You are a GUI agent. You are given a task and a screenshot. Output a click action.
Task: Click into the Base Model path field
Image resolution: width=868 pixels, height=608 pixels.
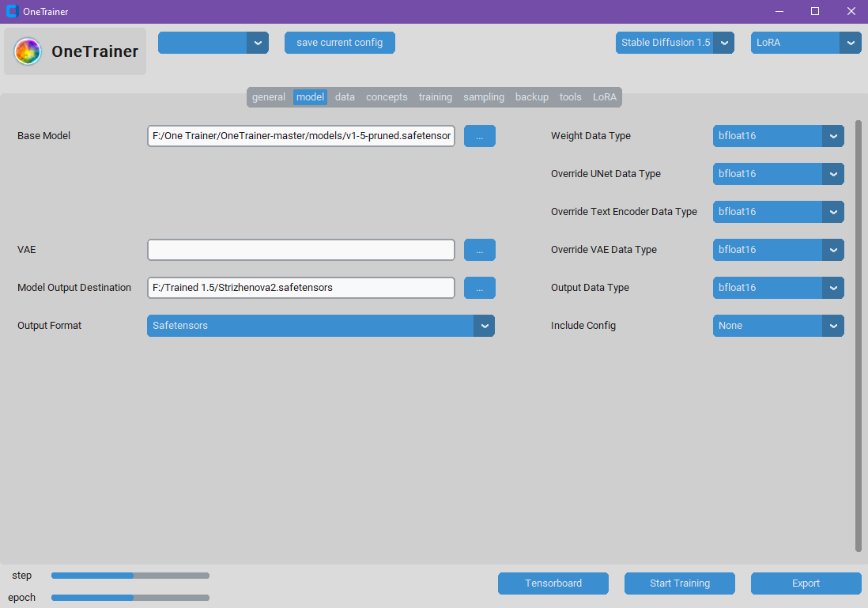[301, 136]
